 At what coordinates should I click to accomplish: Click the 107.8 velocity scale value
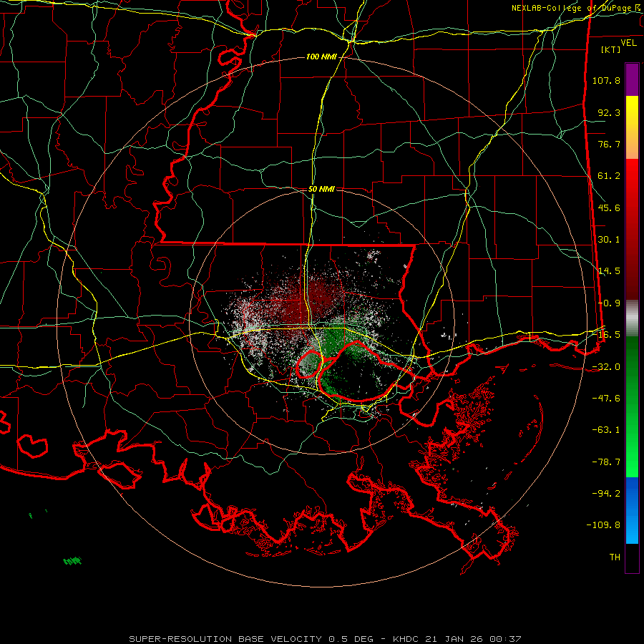(606, 80)
